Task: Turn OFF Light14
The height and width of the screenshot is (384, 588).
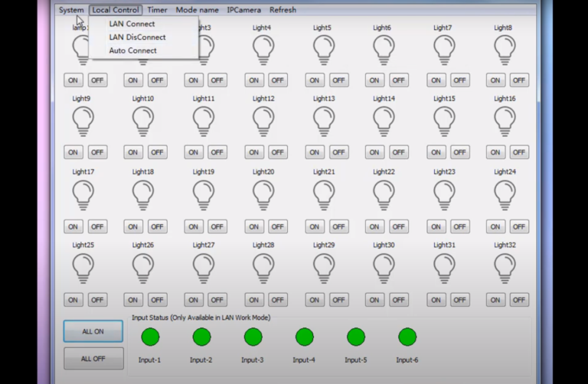Action: point(398,153)
